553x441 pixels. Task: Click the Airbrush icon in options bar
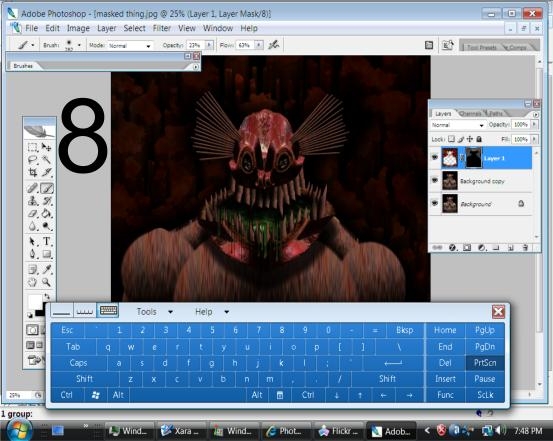coord(273,45)
